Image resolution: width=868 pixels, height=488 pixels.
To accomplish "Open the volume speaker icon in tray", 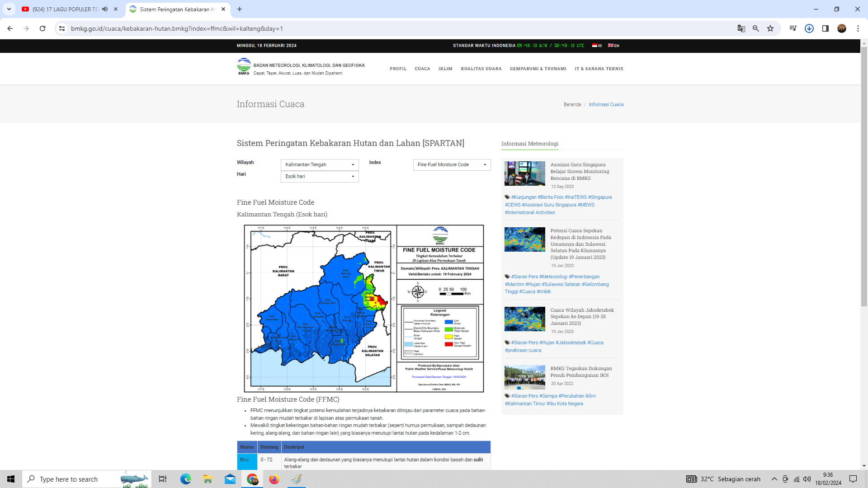I will point(807,479).
